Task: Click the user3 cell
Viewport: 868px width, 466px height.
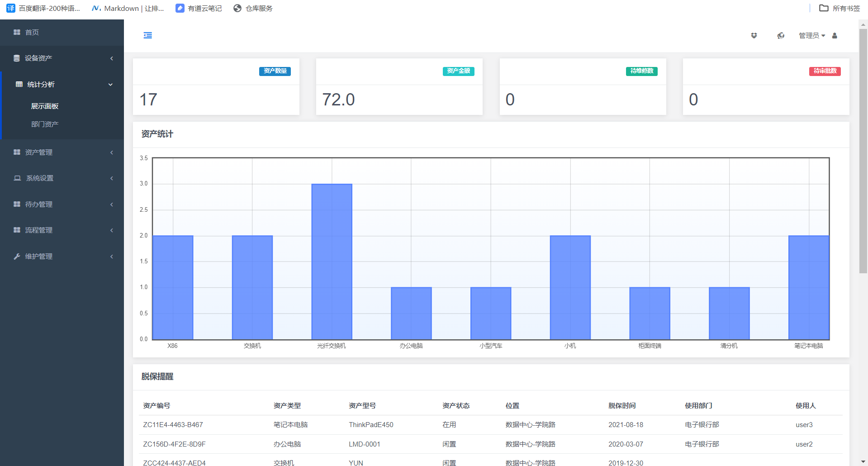Action: [804, 425]
